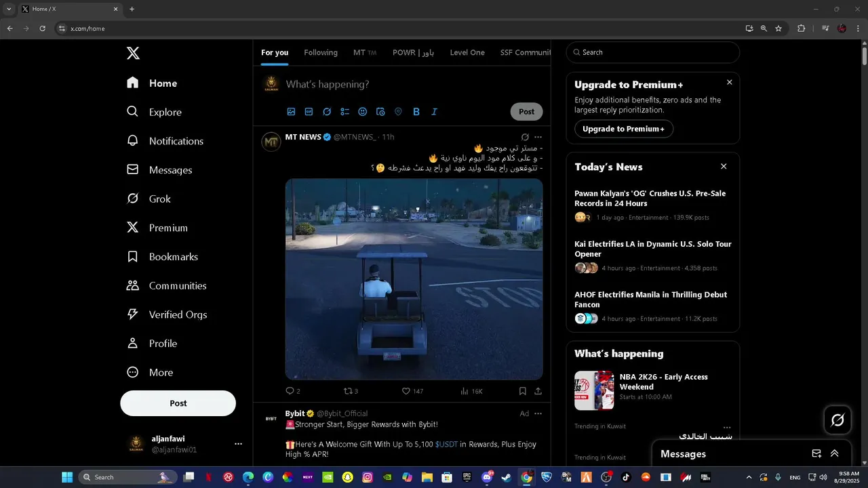Click the Upgrade to Premium+ button

(x=623, y=129)
